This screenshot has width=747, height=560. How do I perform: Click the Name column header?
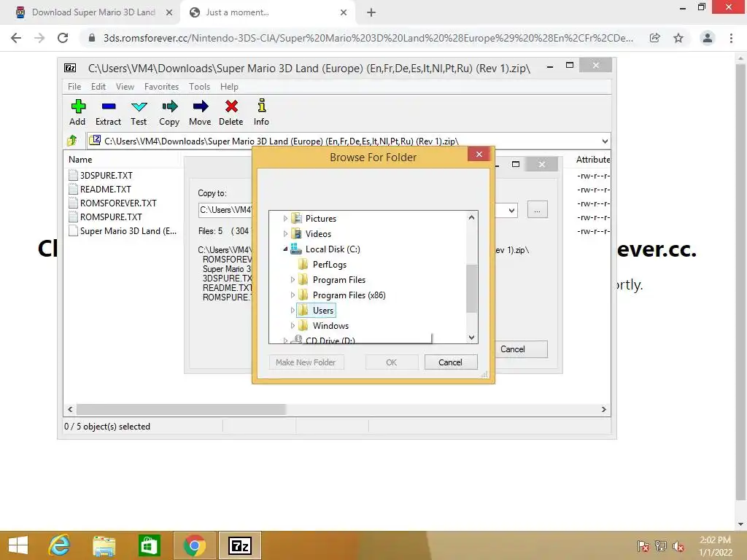click(x=80, y=160)
